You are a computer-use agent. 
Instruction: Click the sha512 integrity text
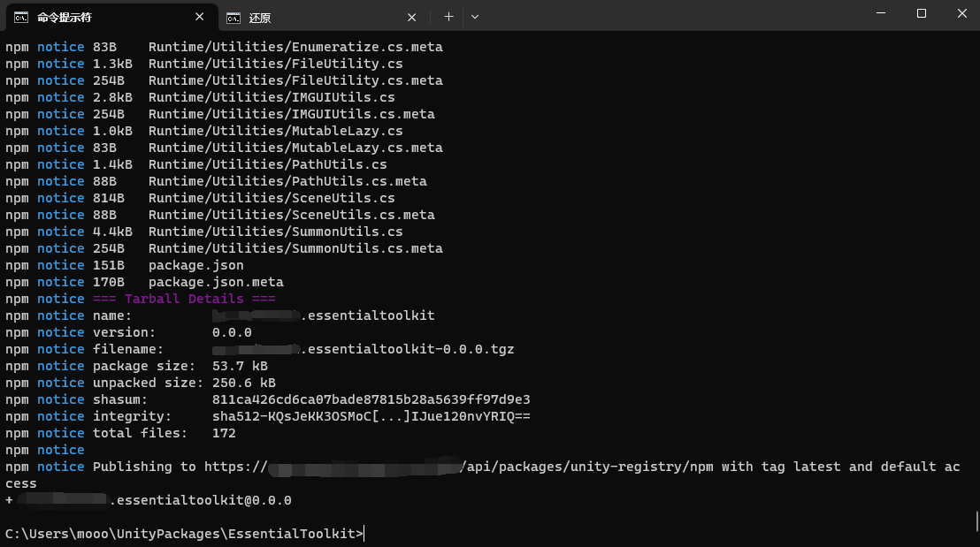pyautogui.click(x=371, y=416)
